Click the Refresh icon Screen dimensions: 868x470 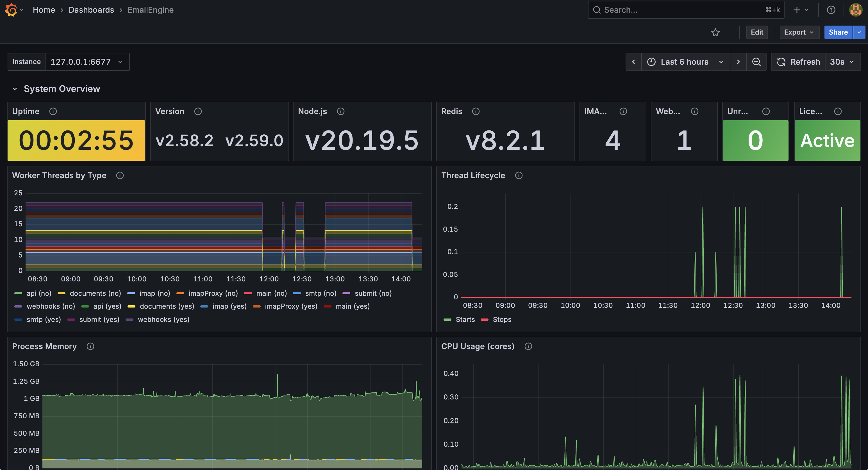tap(782, 62)
